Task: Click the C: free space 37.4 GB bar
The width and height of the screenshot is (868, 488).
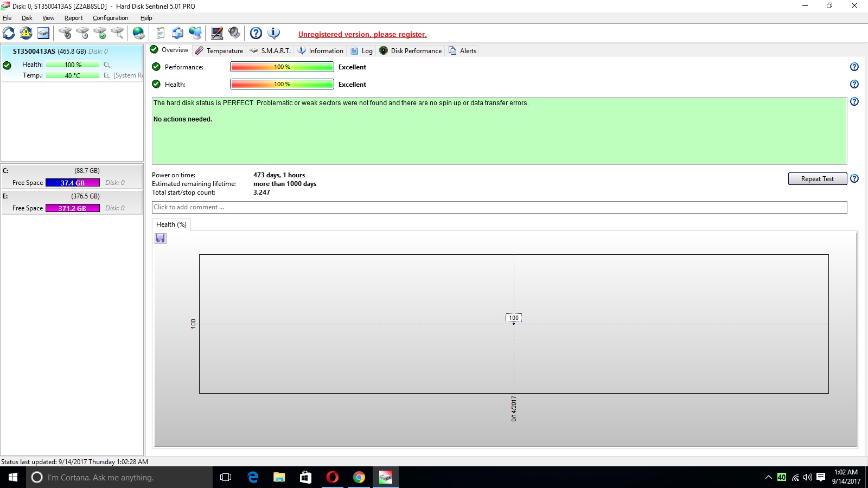Action: (73, 183)
